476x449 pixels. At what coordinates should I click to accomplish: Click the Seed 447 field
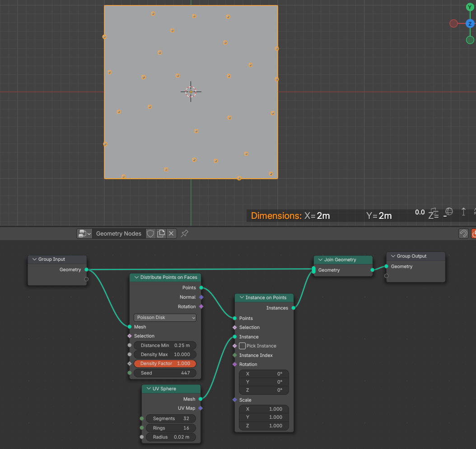(165, 373)
